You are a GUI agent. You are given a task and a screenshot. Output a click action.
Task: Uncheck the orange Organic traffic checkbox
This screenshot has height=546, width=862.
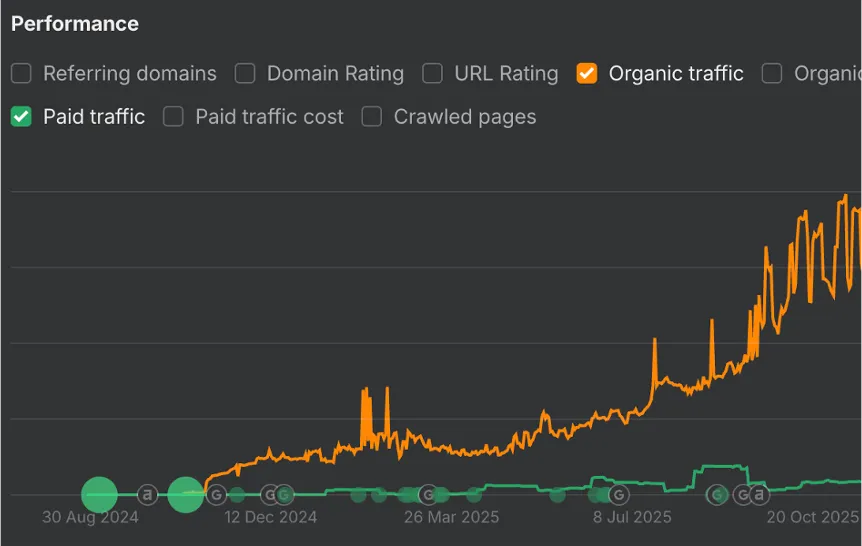tap(587, 73)
